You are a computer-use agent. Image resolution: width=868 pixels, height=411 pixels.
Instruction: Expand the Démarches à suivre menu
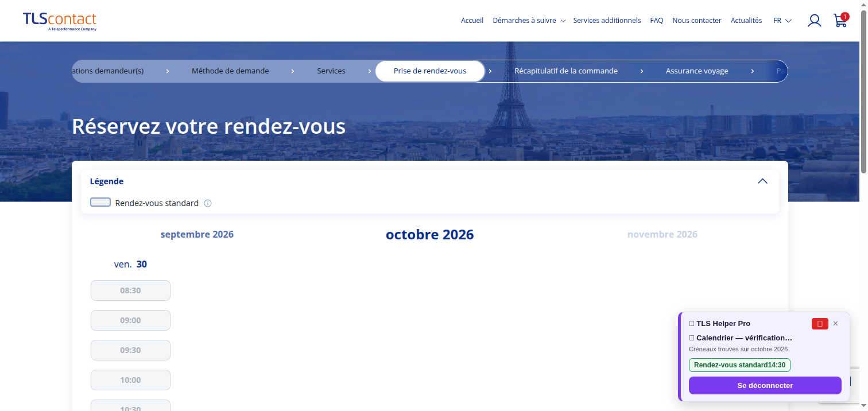pyautogui.click(x=529, y=21)
